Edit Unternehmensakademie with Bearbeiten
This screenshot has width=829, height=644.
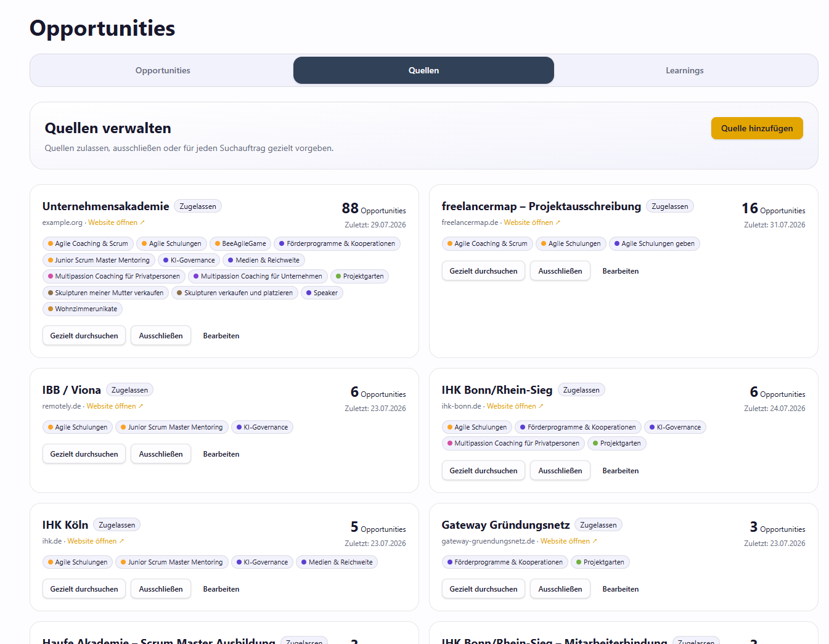coord(221,336)
